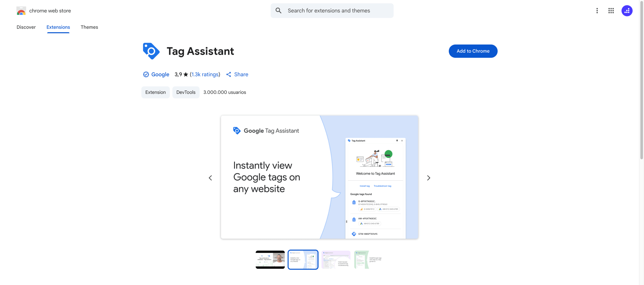
Task: Switch to the Discover tab
Action: pos(26,27)
